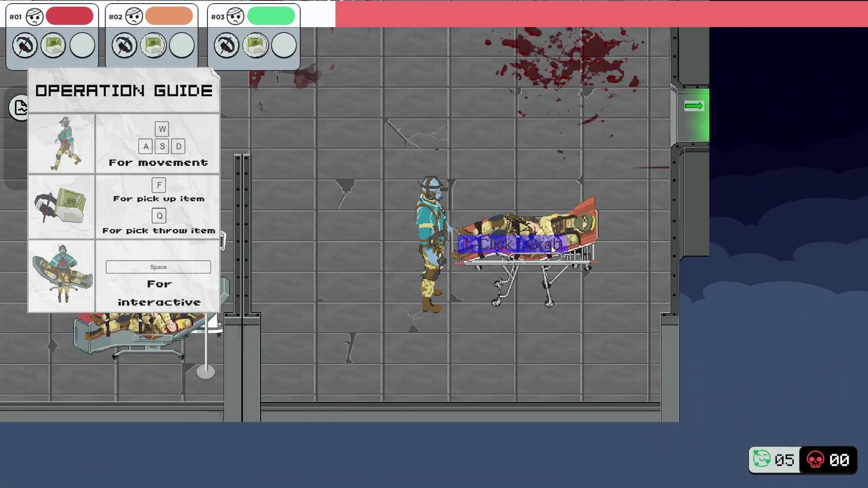Click patient #02 bandaged face icon

coord(134,17)
